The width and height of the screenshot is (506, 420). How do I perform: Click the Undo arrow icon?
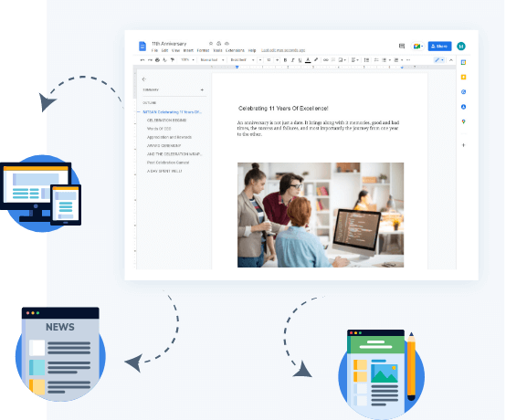(142, 60)
